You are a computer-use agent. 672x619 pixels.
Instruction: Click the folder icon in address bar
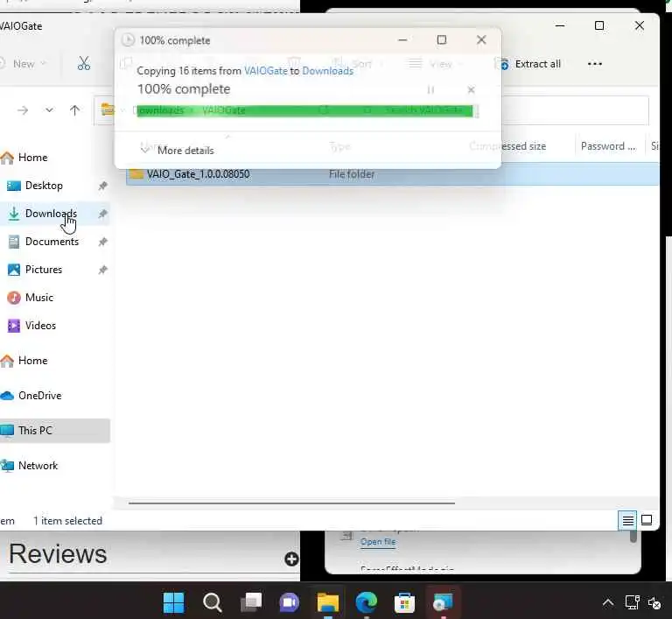click(x=108, y=109)
